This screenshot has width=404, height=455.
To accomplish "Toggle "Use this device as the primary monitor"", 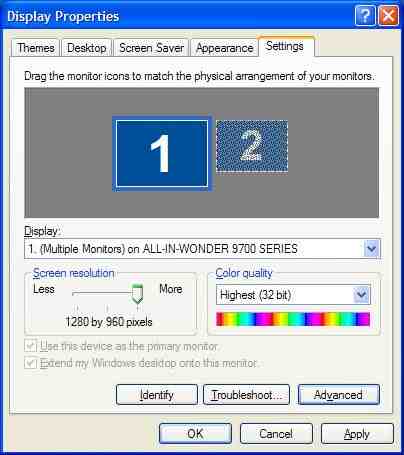I will point(30,346).
